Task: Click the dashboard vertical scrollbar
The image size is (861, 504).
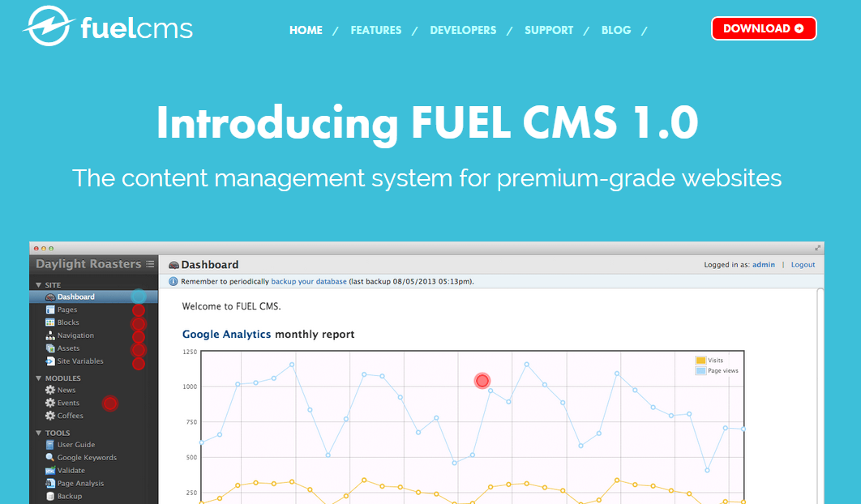Action: coord(820,395)
